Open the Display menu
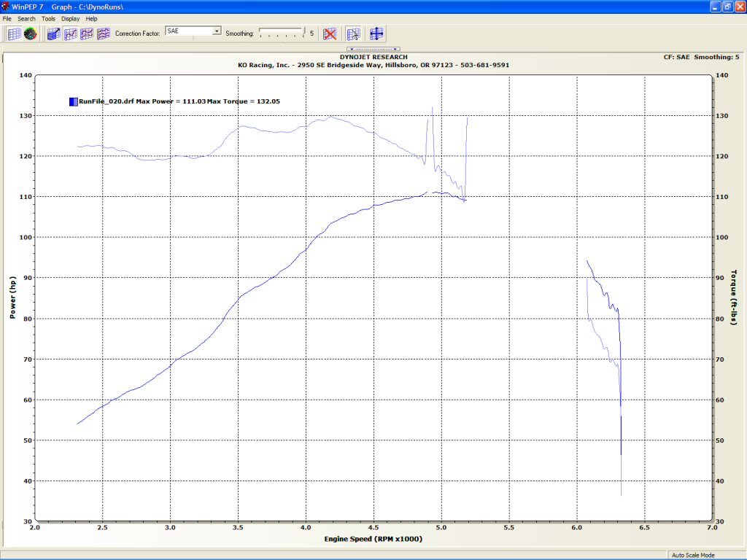Image resolution: width=747 pixels, height=560 pixels. click(x=71, y=18)
